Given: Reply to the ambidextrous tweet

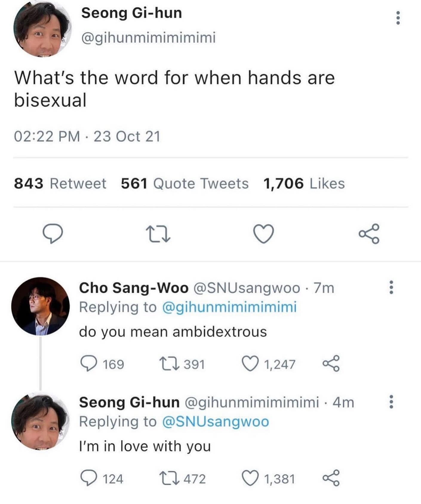Looking at the screenshot, I should (89, 364).
